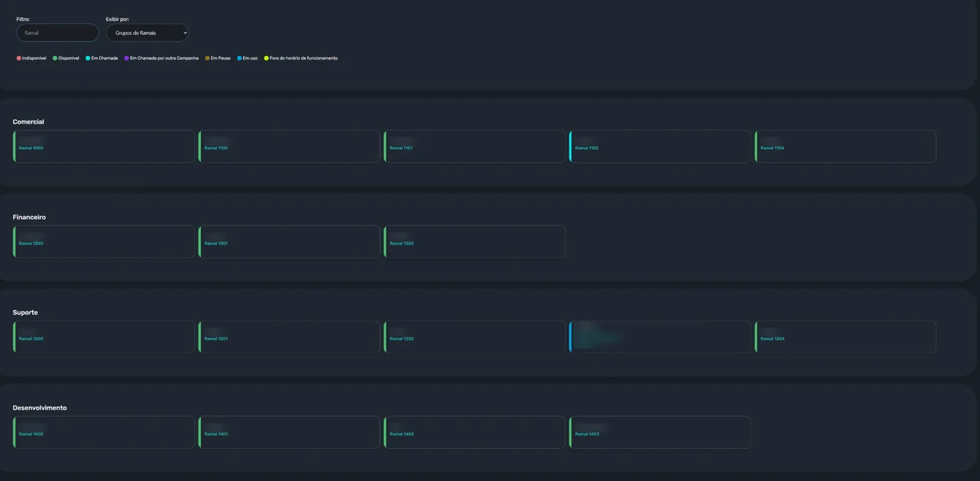Open the Ramal 1102 extension card
980x481 pixels.
coord(660,146)
